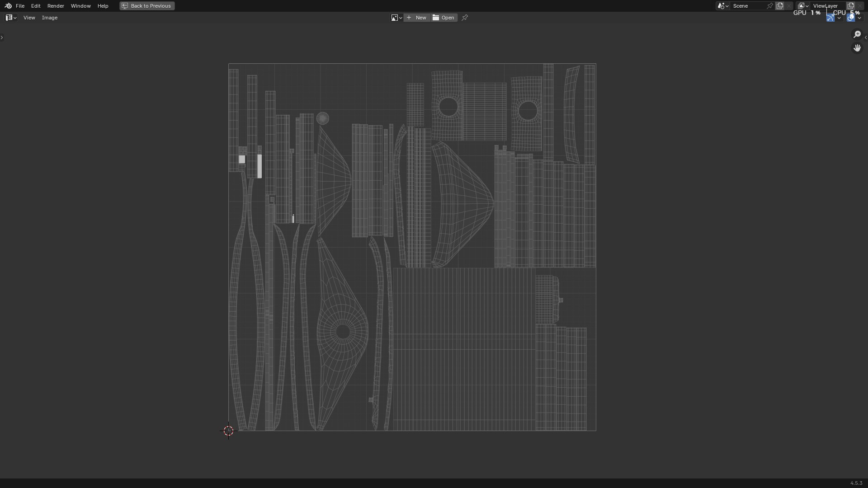Screen dimensions: 868x488
Task: Open the editor type dropdown
Action: click(11, 18)
